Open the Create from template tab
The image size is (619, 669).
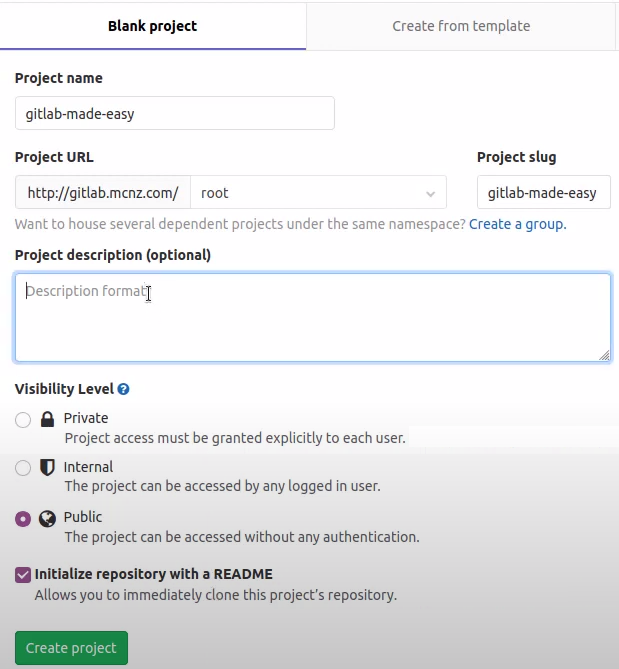pos(461,26)
